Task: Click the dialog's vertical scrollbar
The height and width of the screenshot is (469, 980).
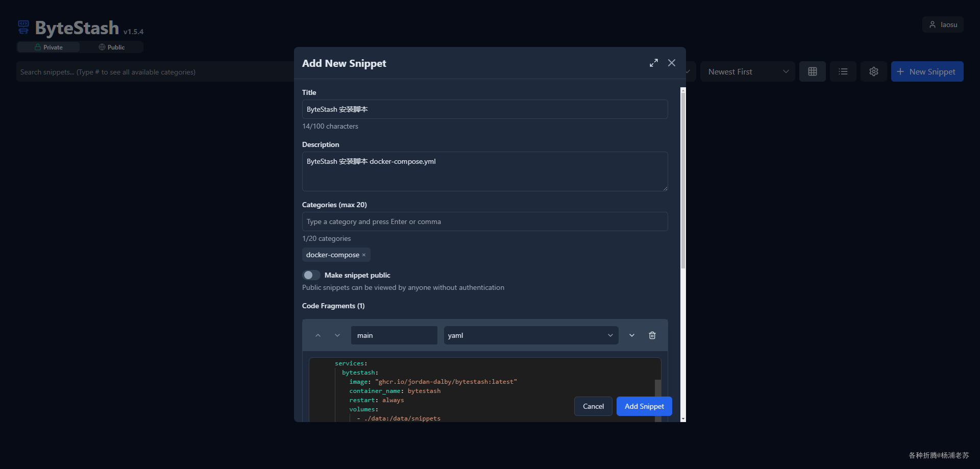Action: coord(683,179)
